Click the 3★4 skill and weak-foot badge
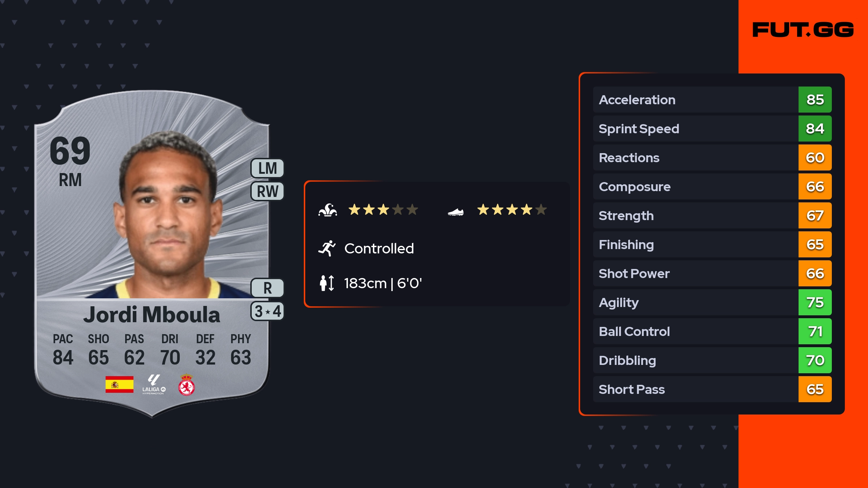 [x=267, y=311]
